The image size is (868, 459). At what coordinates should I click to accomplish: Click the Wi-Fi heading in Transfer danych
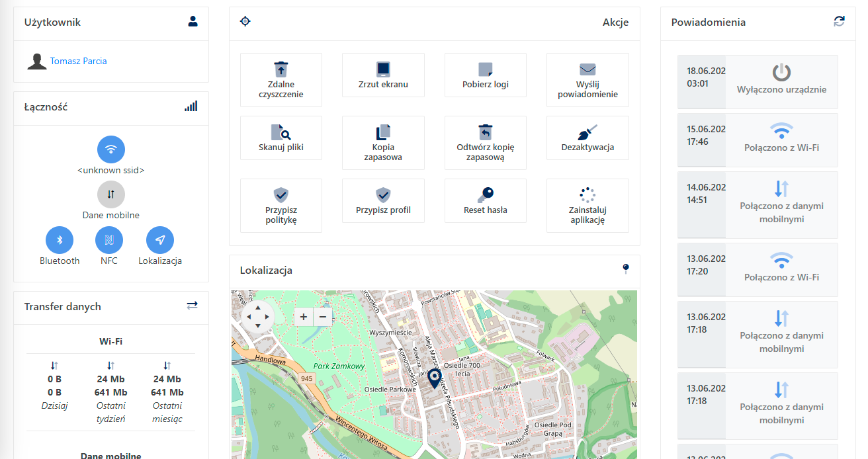coord(111,341)
